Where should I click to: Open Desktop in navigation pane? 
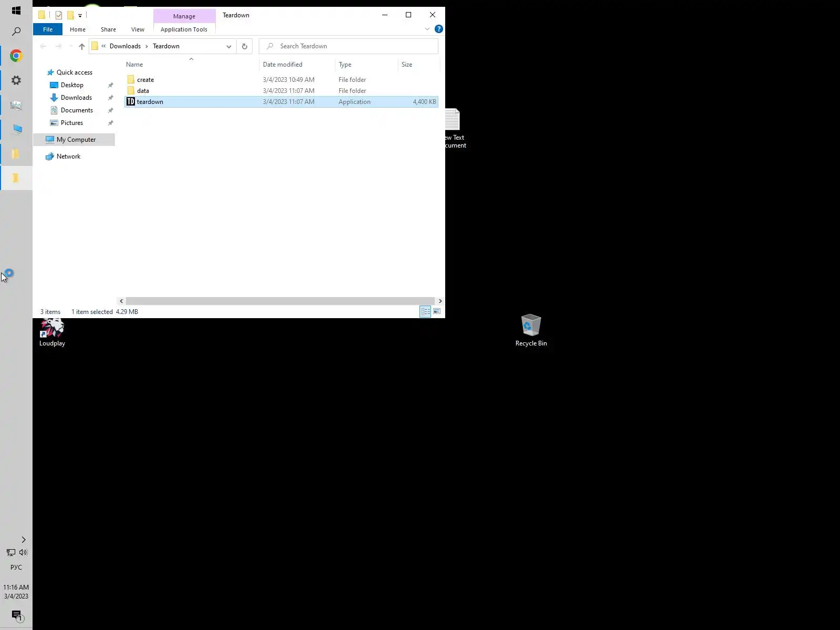(x=72, y=85)
